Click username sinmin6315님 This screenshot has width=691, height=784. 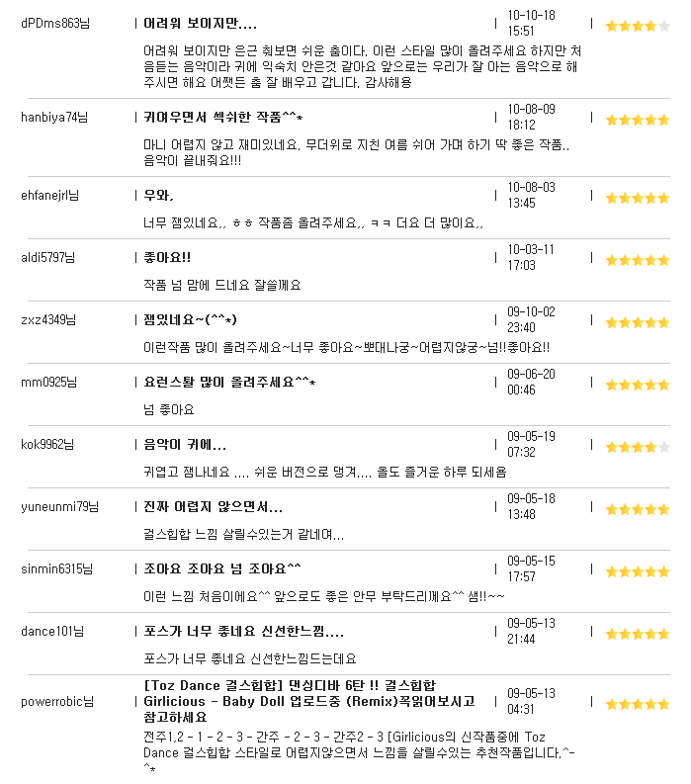coord(57,569)
